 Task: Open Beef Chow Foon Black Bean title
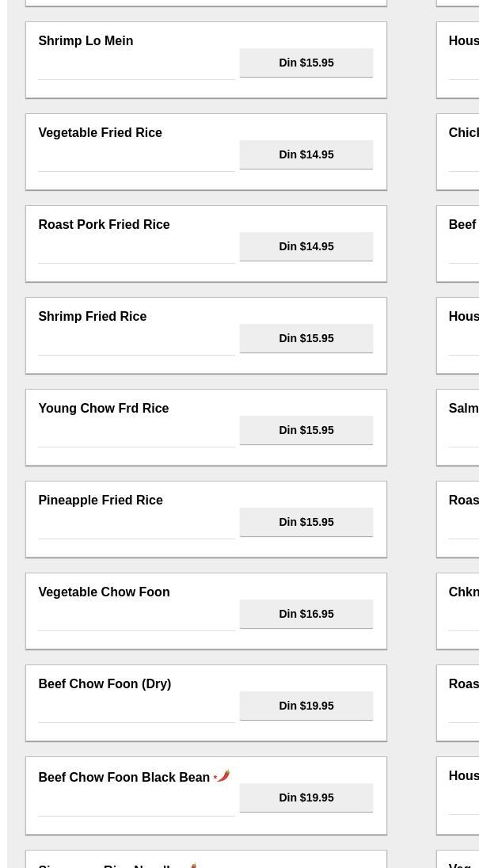pyautogui.click(x=124, y=778)
